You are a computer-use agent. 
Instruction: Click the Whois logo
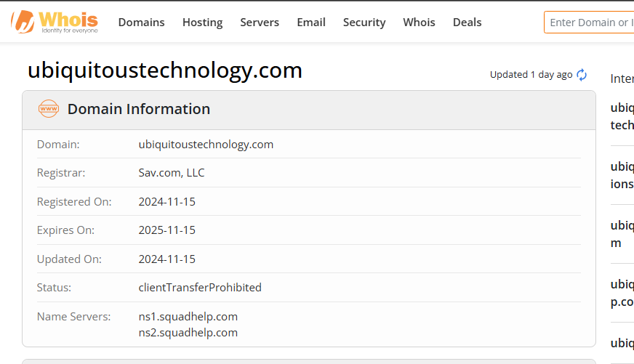pyautogui.click(x=55, y=22)
